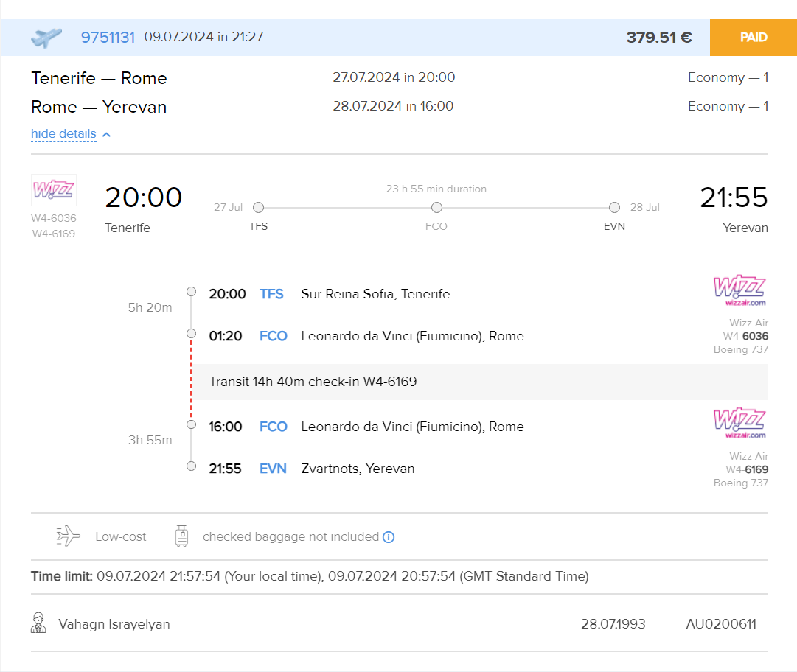Click the chevron next to hide details
Image resolution: width=797 pixels, height=672 pixels.
(x=106, y=135)
